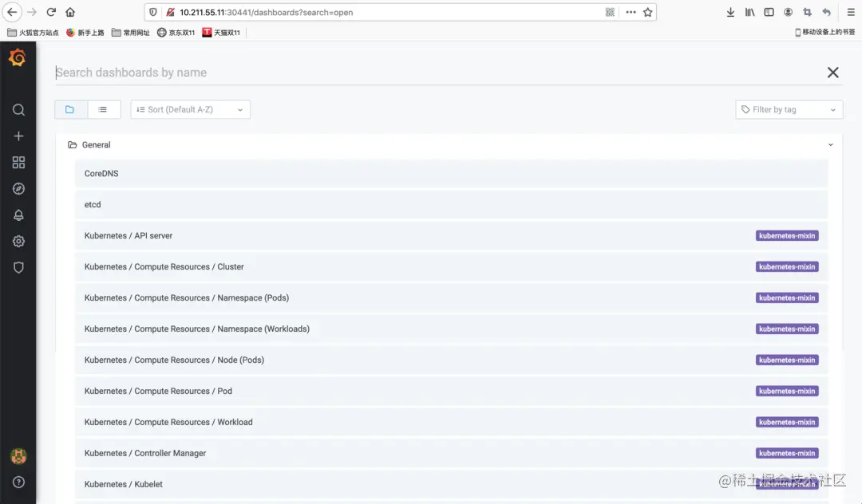862x504 pixels.
Task: Bookmark this page with the star icon
Action: coord(647,12)
